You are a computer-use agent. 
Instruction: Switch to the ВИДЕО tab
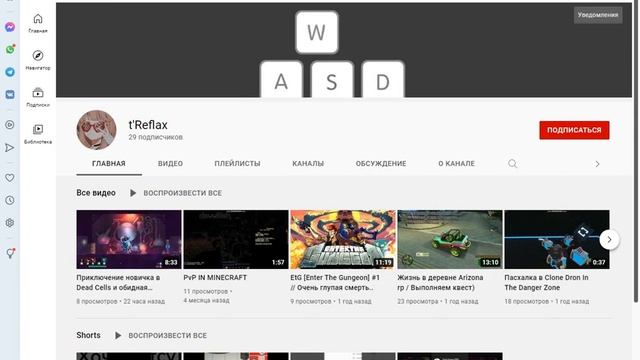click(170, 164)
